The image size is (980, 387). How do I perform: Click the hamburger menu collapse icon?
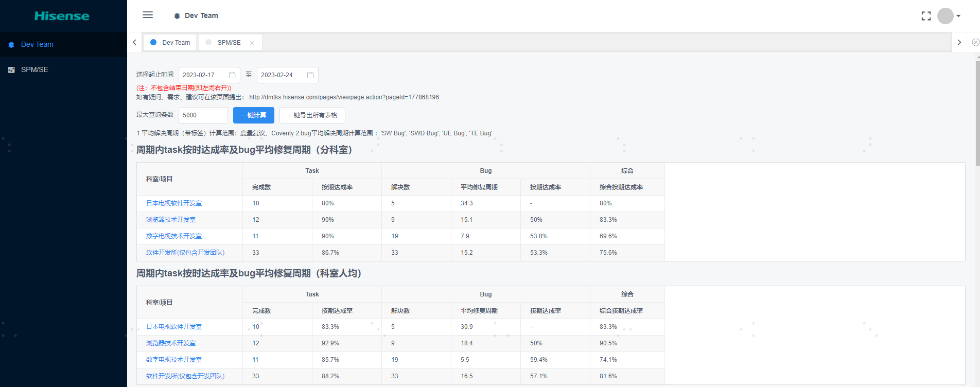pos(148,15)
